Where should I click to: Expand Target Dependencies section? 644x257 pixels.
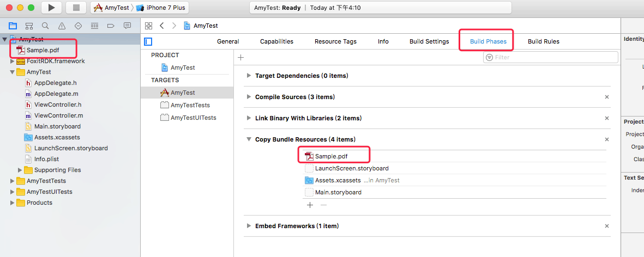[249, 76]
